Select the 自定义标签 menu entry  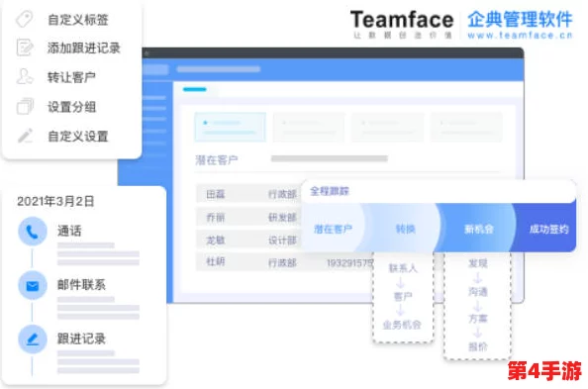point(78,20)
